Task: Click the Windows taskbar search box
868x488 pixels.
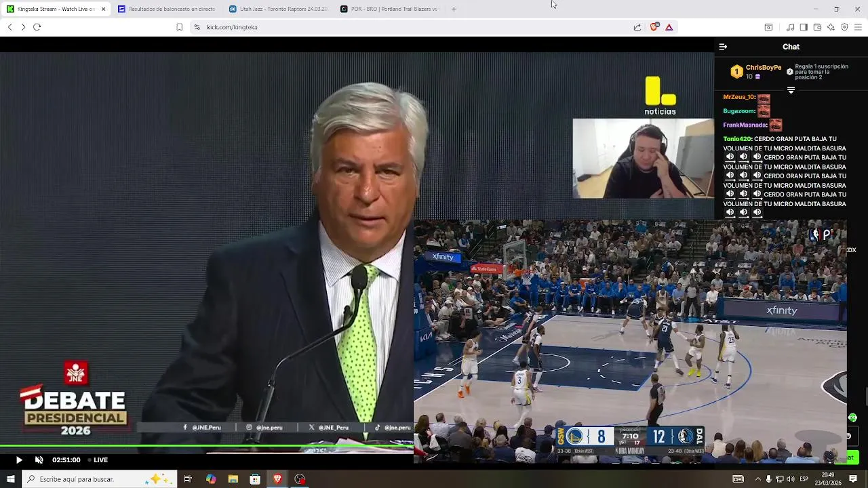Action: [x=99, y=479]
